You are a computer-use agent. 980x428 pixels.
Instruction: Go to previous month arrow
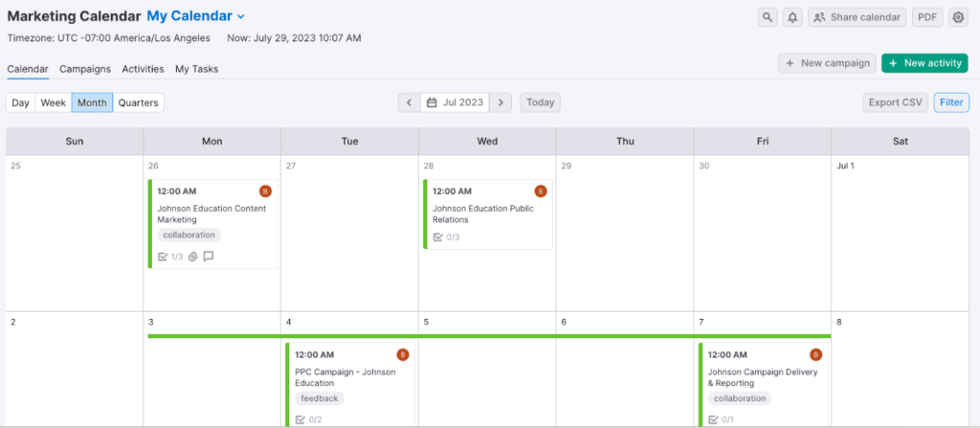409,102
